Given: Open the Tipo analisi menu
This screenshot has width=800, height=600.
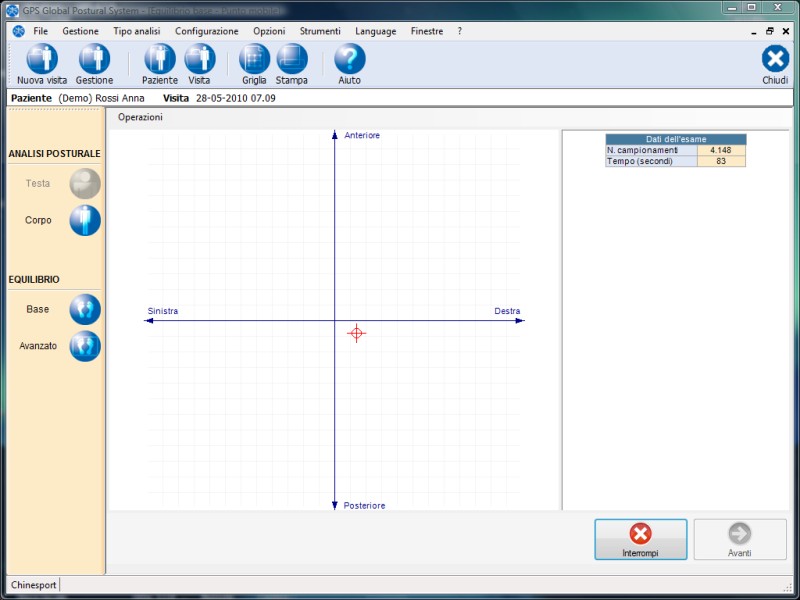Looking at the screenshot, I should (x=136, y=31).
